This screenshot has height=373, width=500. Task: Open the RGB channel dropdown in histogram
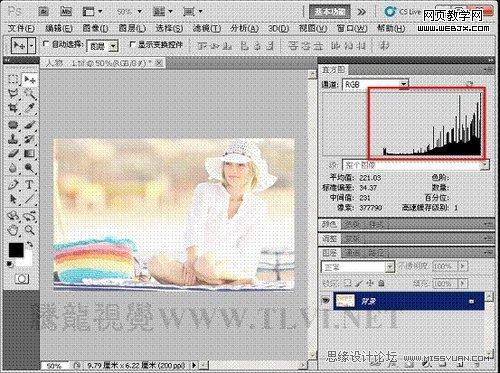tap(404, 84)
